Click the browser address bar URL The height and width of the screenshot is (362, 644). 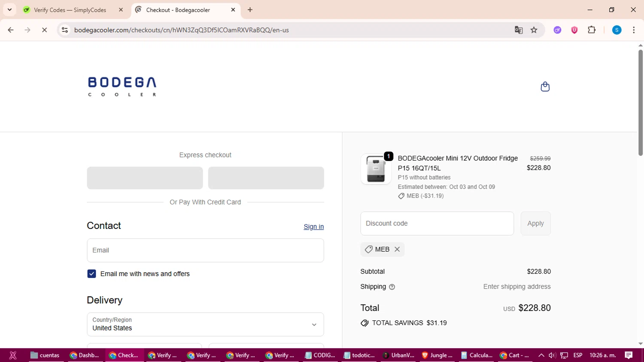click(182, 30)
